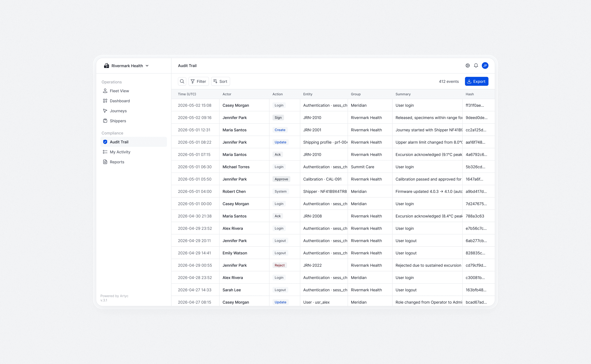The width and height of the screenshot is (591, 364).
Task: Export the audit trail events
Action: point(477,81)
